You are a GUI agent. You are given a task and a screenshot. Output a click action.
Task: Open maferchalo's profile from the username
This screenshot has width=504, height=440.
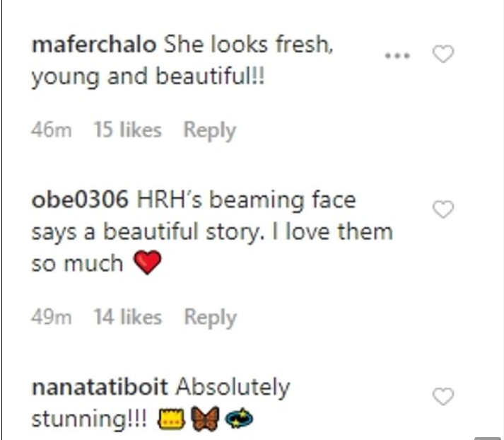pyautogui.click(x=94, y=45)
